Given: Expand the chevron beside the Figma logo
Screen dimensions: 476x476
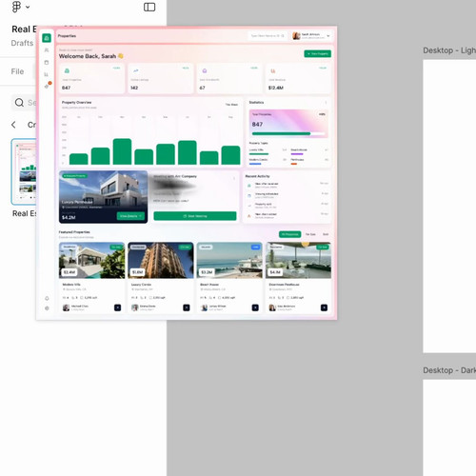Looking at the screenshot, I should coord(28,7).
